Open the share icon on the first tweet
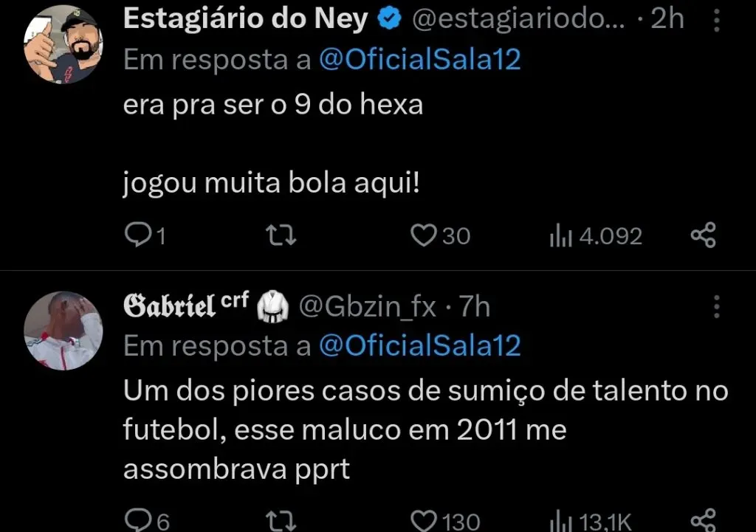Viewport: 756px width, 532px height. 703,234
